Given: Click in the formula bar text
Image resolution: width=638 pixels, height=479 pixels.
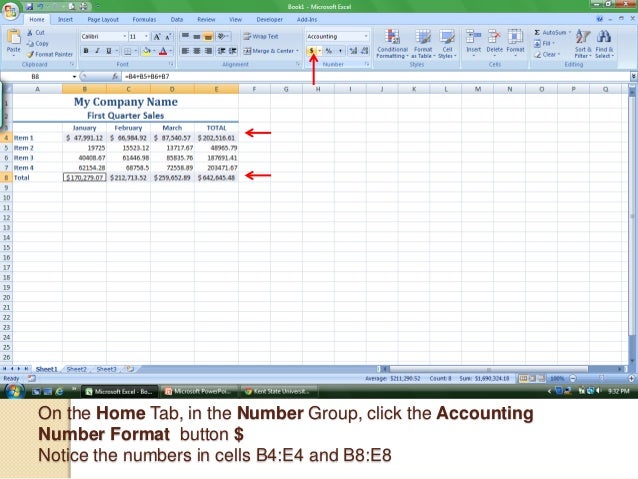Looking at the screenshot, I should click(x=147, y=77).
